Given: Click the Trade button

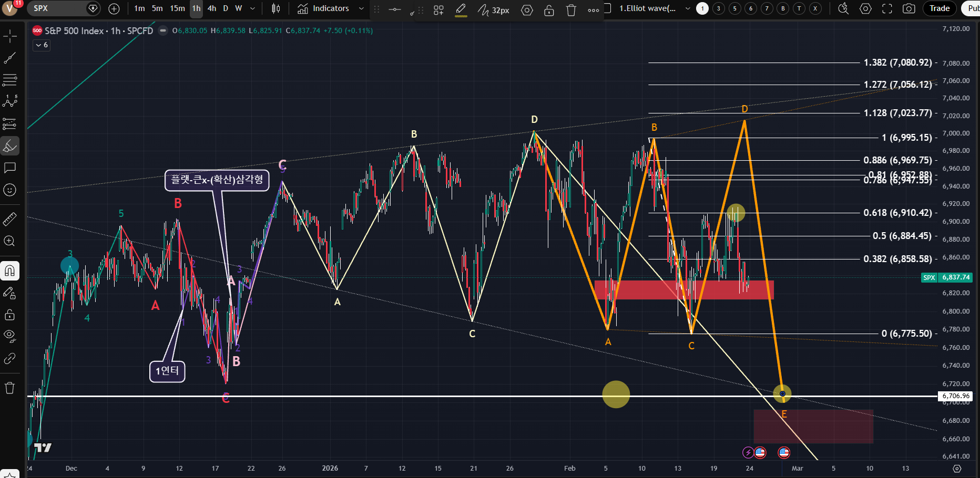Looking at the screenshot, I should click(939, 8).
